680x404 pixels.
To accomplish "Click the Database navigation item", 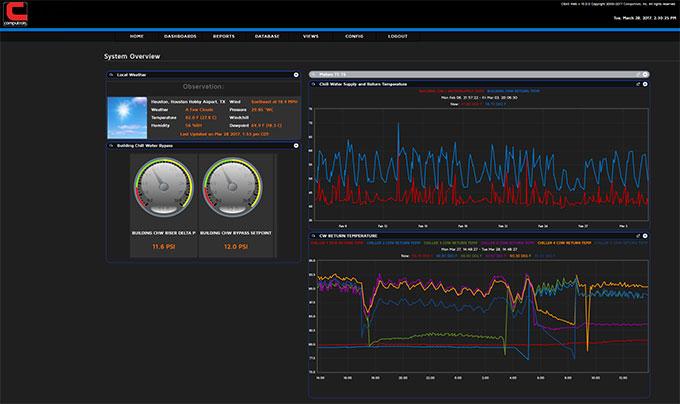I will tap(267, 36).
